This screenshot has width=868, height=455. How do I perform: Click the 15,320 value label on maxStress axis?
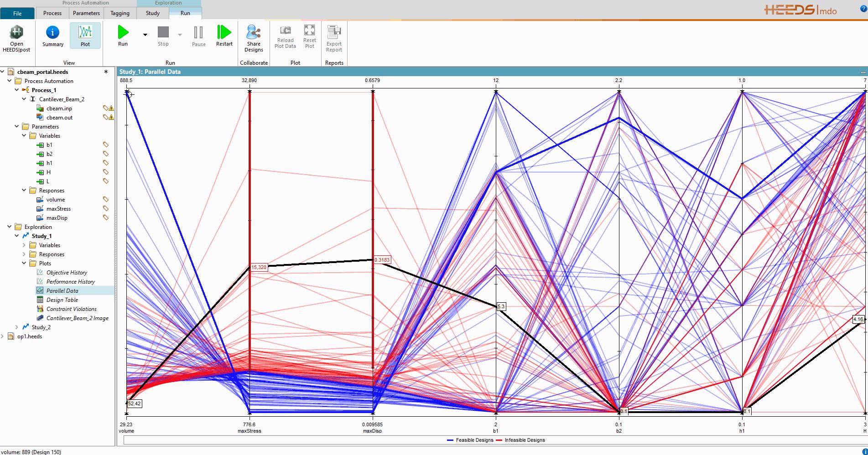coord(259,267)
